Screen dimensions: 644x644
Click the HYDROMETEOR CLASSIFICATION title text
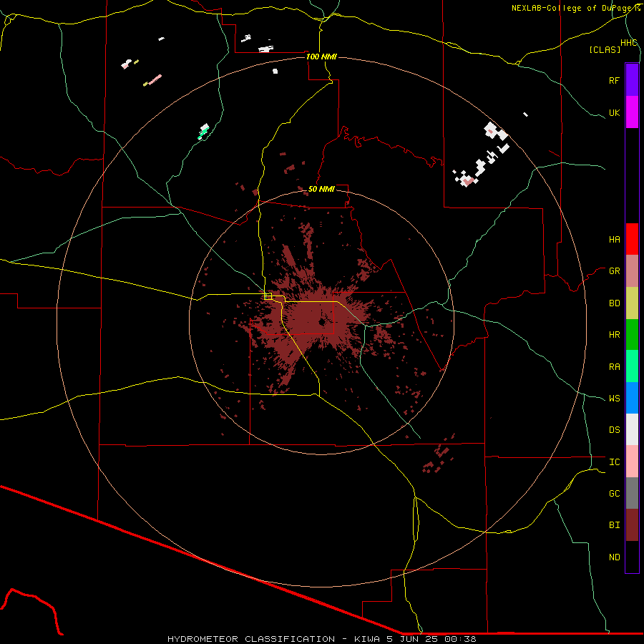pos(251,639)
